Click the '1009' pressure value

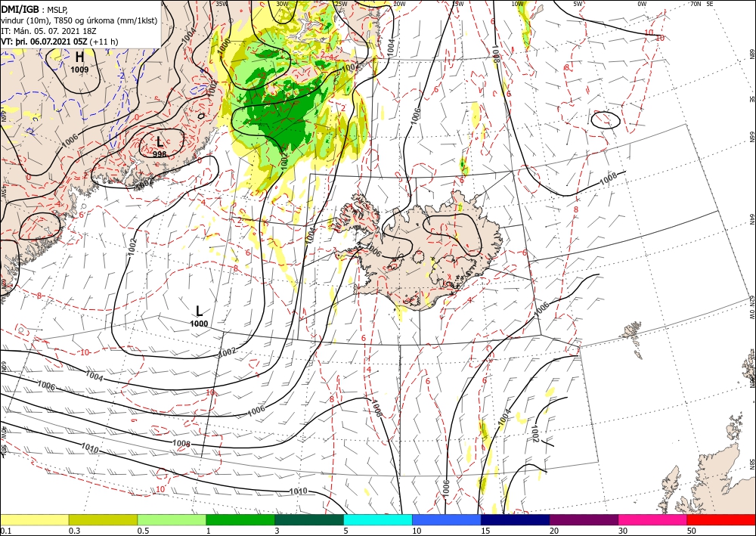(x=79, y=70)
